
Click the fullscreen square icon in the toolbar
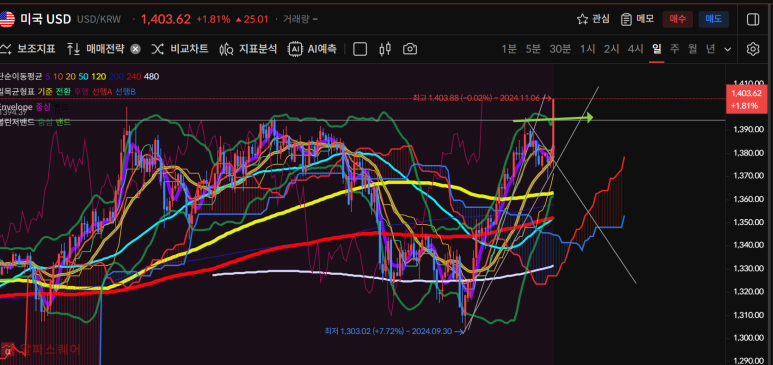pos(360,49)
